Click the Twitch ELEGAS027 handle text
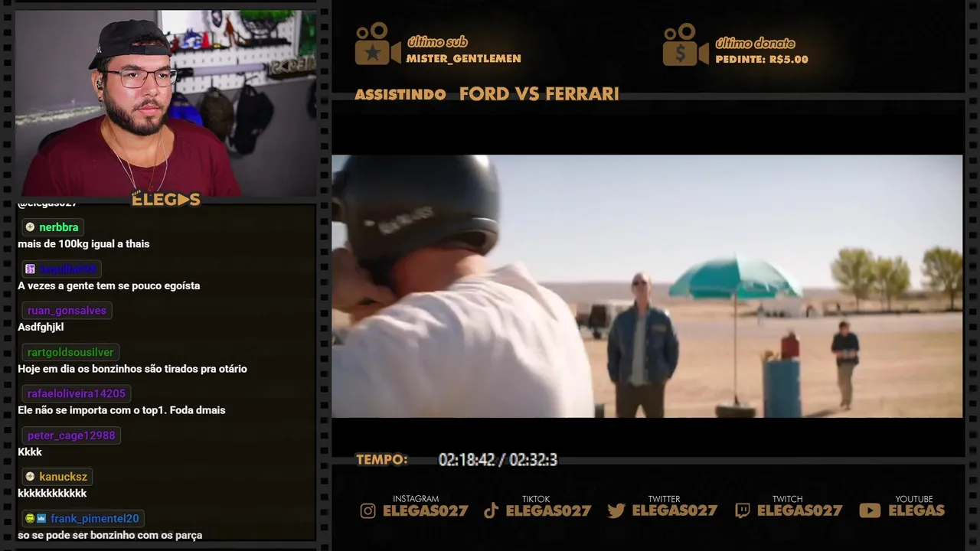Viewport: 980px width, 551px height. tap(800, 511)
